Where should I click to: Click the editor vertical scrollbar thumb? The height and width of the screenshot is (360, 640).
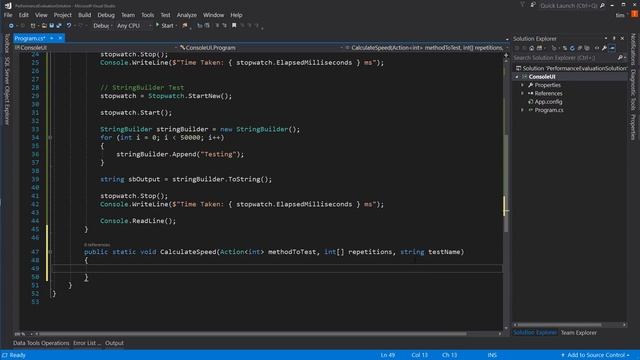[x=506, y=183]
